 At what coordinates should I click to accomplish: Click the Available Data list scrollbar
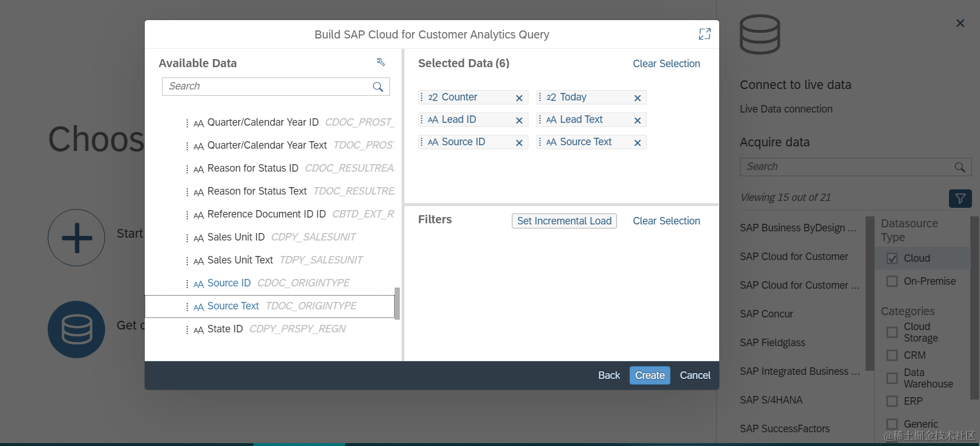[x=397, y=303]
